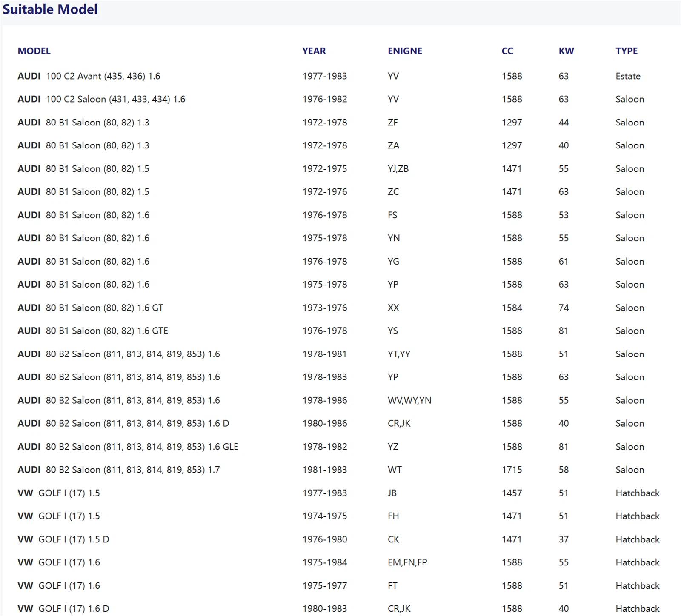Screen dimensions: 681x616
Task: Click CC value 1457
Action: point(512,493)
